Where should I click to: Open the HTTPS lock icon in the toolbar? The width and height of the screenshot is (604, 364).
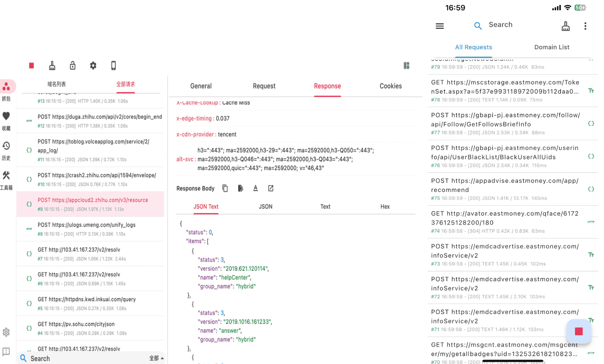coord(73,66)
